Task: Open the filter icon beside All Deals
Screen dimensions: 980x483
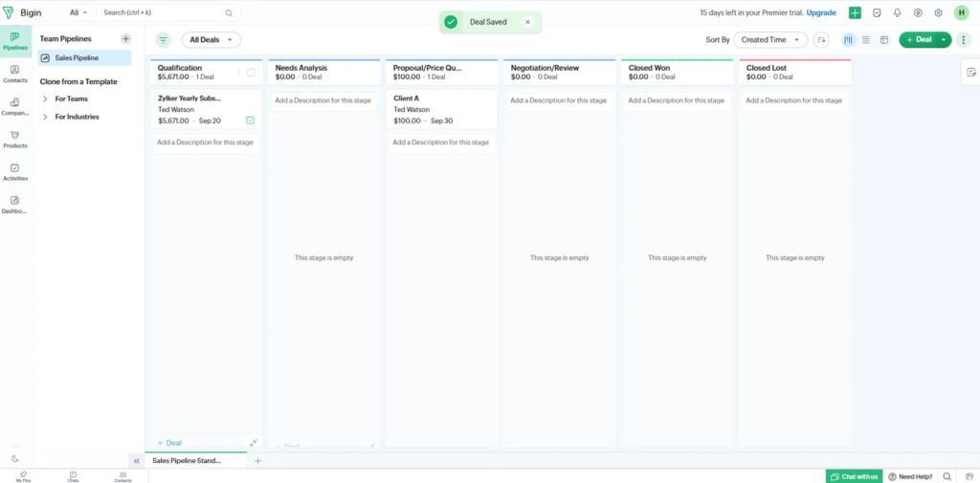Action: tap(163, 39)
